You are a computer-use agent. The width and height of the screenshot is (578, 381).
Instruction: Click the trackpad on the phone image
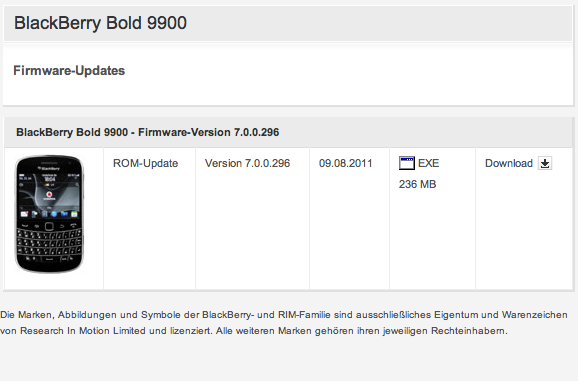pyautogui.click(x=49, y=226)
